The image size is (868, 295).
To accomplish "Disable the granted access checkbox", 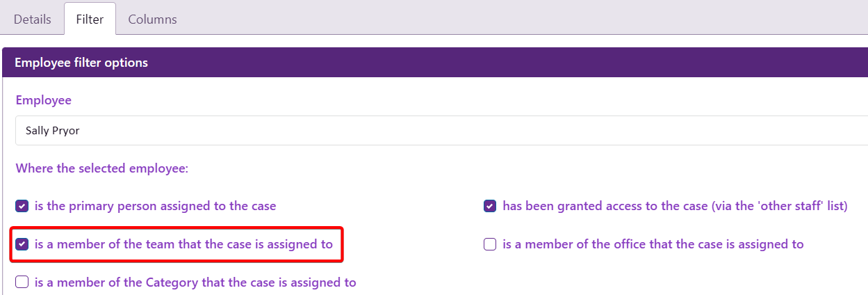I will click(490, 206).
